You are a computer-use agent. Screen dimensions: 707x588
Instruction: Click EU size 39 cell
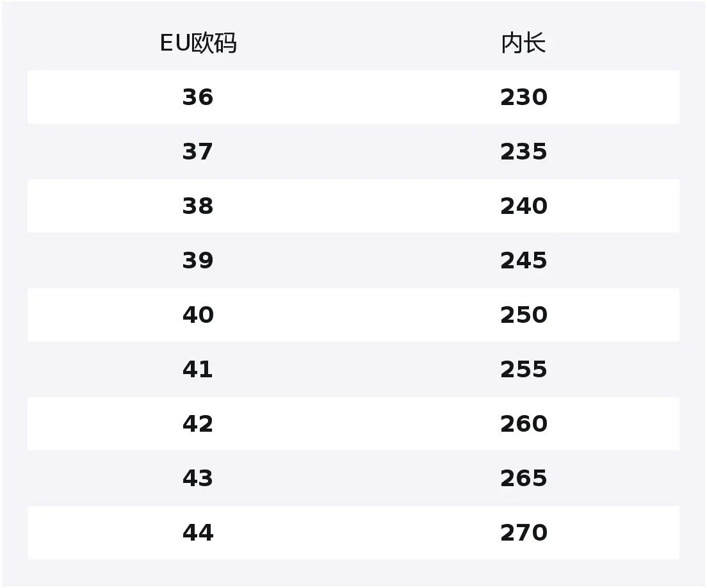(x=198, y=261)
